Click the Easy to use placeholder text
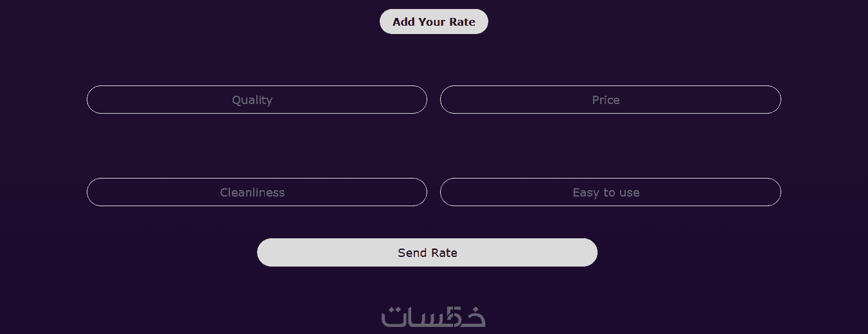This screenshot has height=334, width=868. 605,193
